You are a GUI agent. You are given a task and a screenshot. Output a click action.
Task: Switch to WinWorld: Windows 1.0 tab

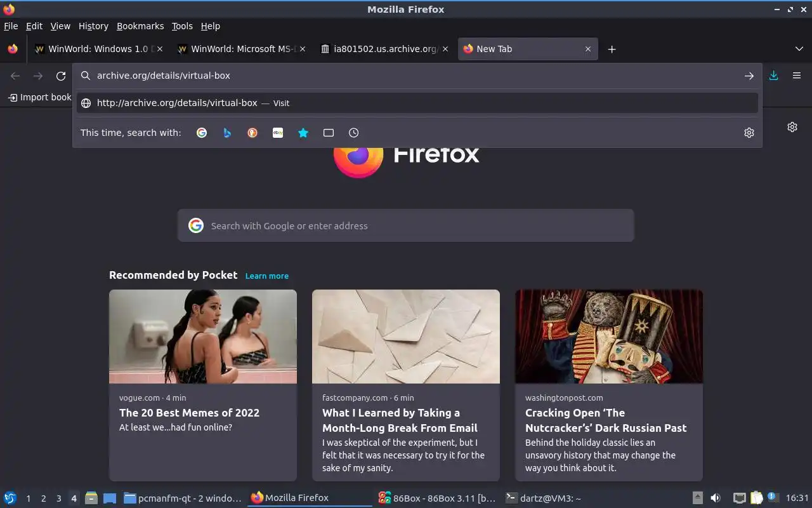pos(100,49)
